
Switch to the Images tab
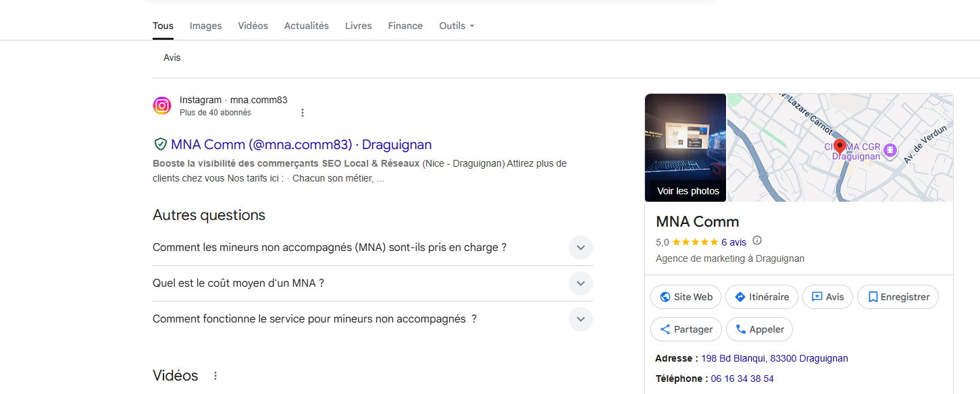click(206, 26)
